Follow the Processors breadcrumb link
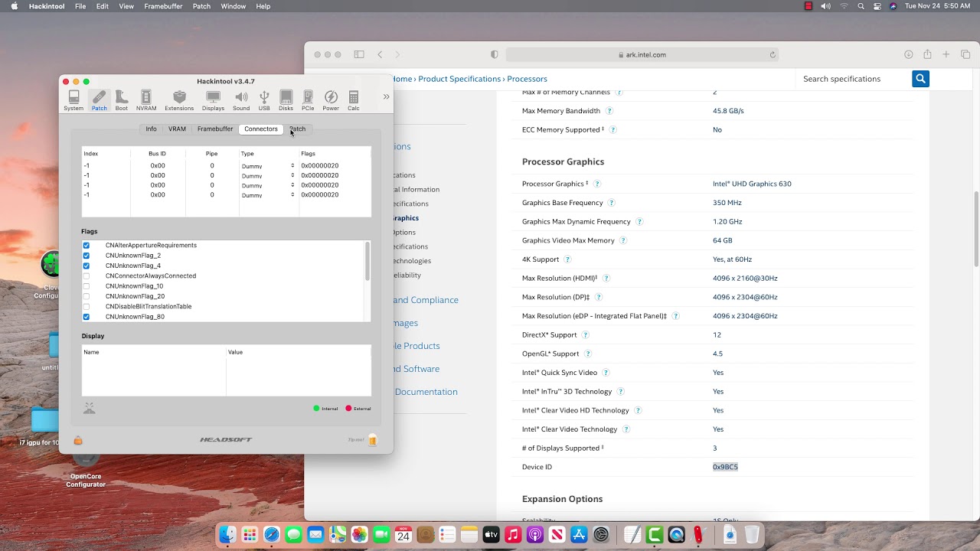Viewport: 980px width, 551px height. (x=527, y=79)
